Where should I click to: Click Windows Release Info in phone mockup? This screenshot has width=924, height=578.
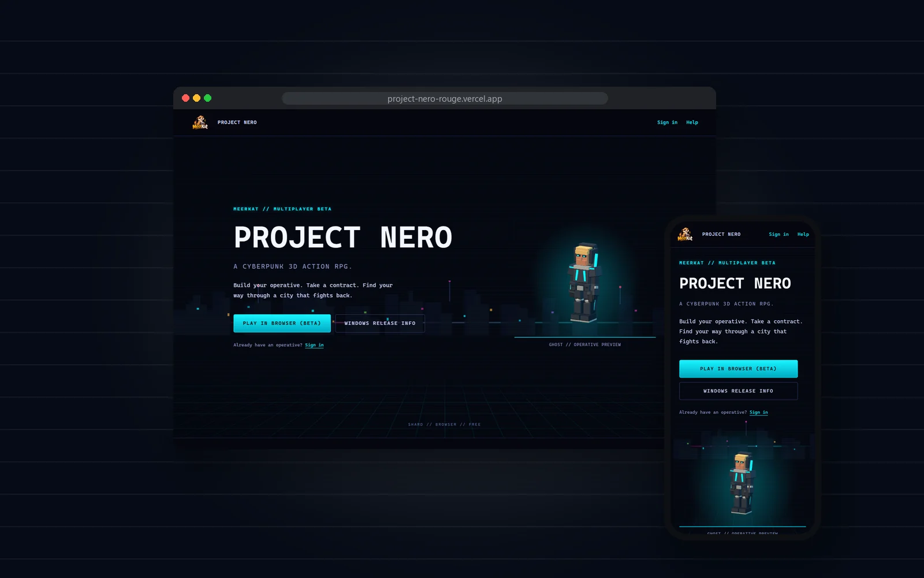click(738, 391)
